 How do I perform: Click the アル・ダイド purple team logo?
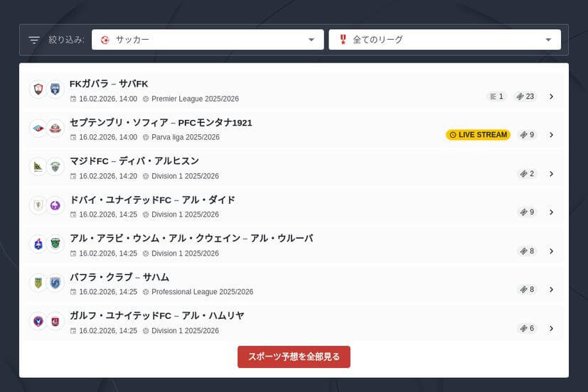(55, 205)
